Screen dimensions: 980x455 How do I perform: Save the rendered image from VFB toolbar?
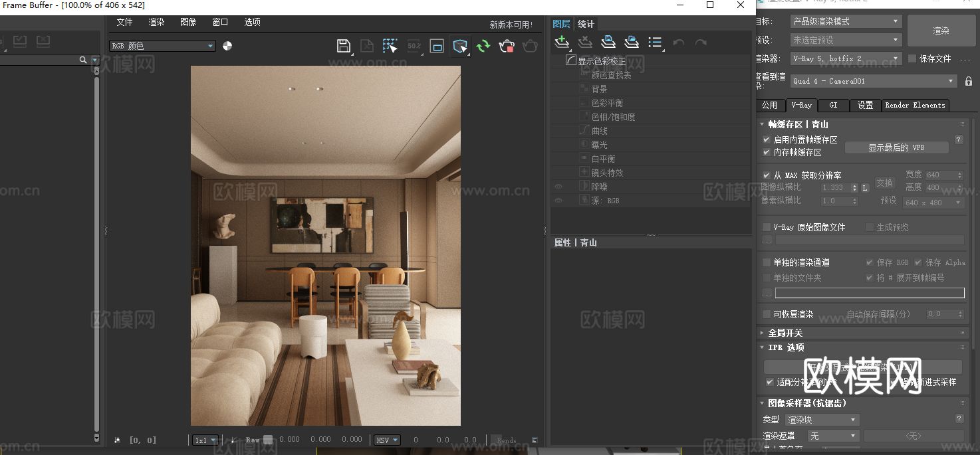(x=344, y=46)
